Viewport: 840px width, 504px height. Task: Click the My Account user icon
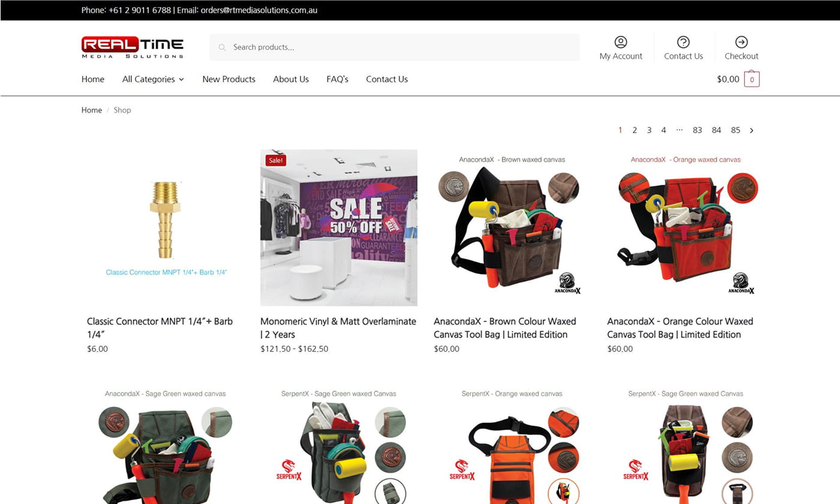[620, 42]
